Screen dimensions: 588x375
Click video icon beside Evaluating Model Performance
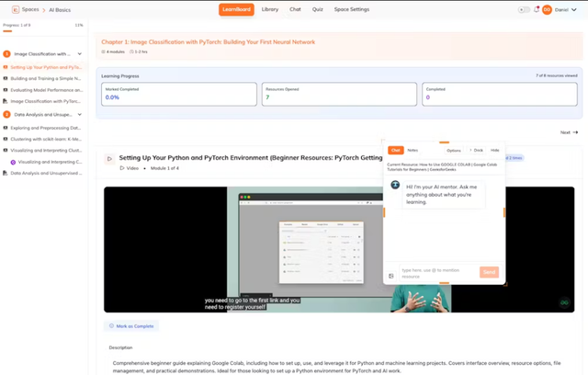6,90
